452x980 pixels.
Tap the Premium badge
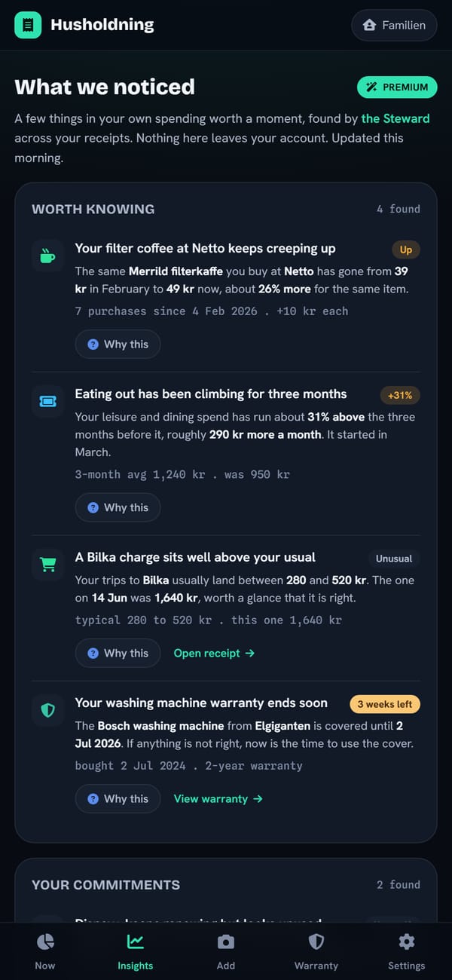click(x=397, y=87)
